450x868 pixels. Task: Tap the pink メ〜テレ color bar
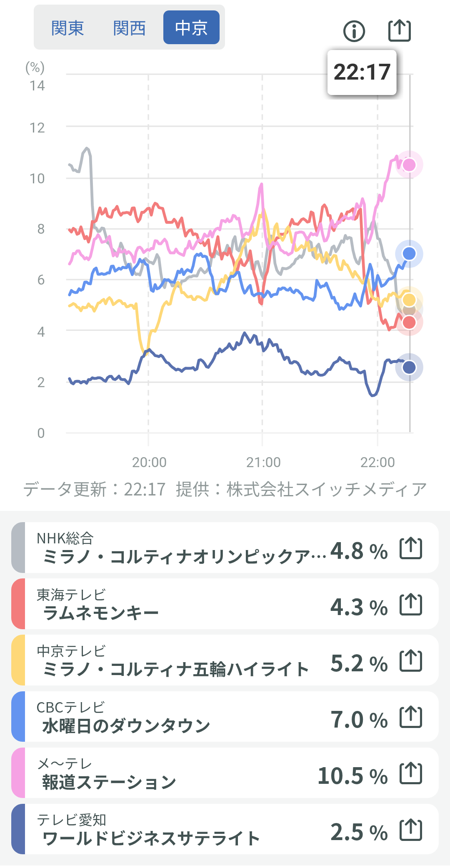pyautogui.click(x=18, y=773)
